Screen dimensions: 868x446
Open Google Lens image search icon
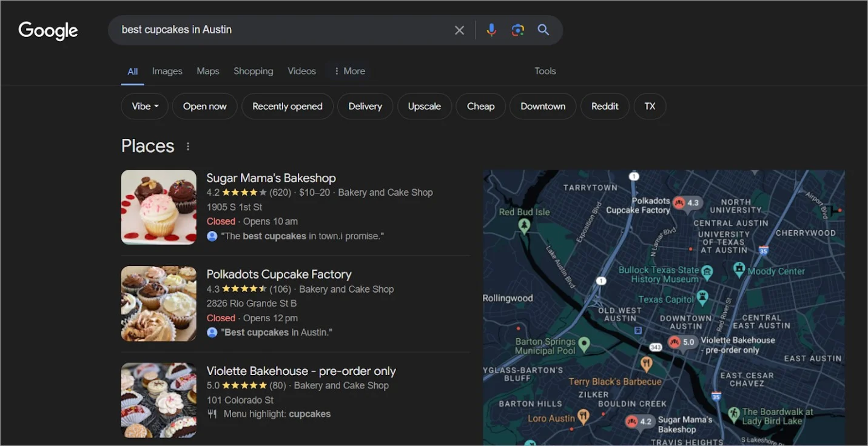pos(517,30)
